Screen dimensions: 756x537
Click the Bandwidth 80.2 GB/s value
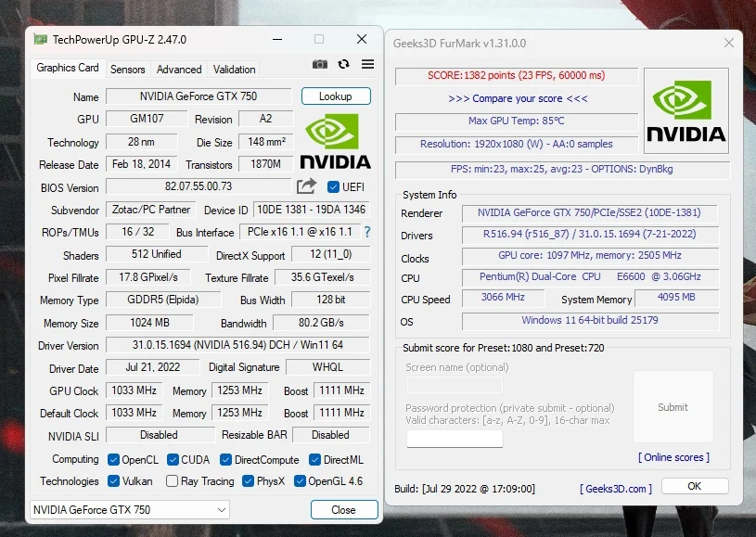[321, 323]
